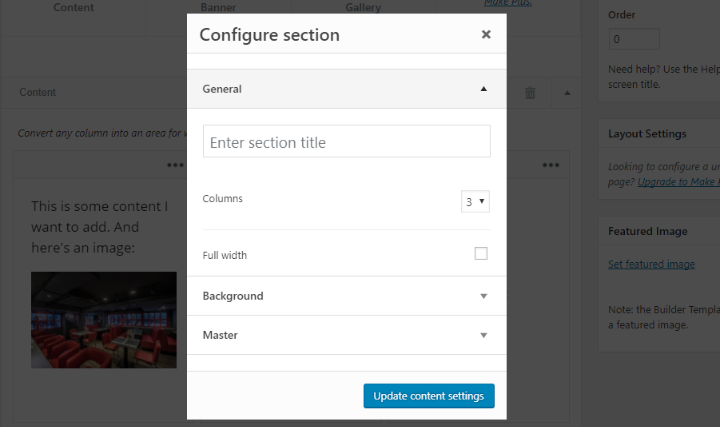Add a Content section from the top row
720x427 pixels.
73,7
